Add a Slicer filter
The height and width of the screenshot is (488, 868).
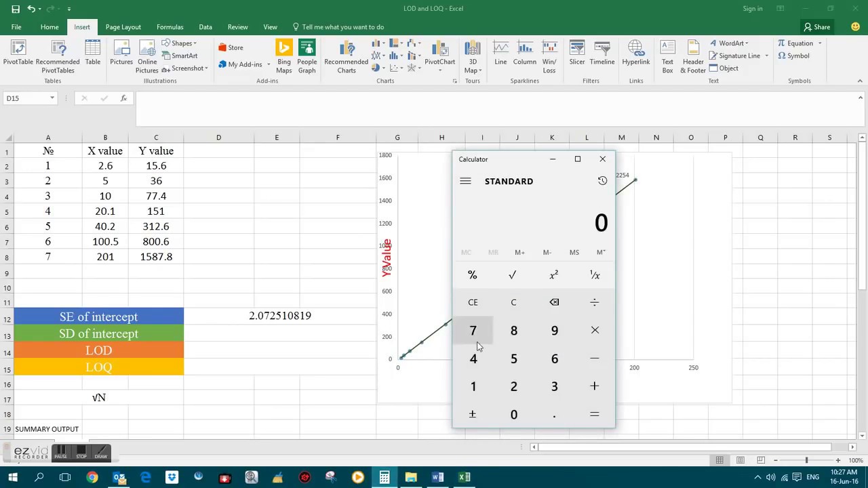click(577, 54)
